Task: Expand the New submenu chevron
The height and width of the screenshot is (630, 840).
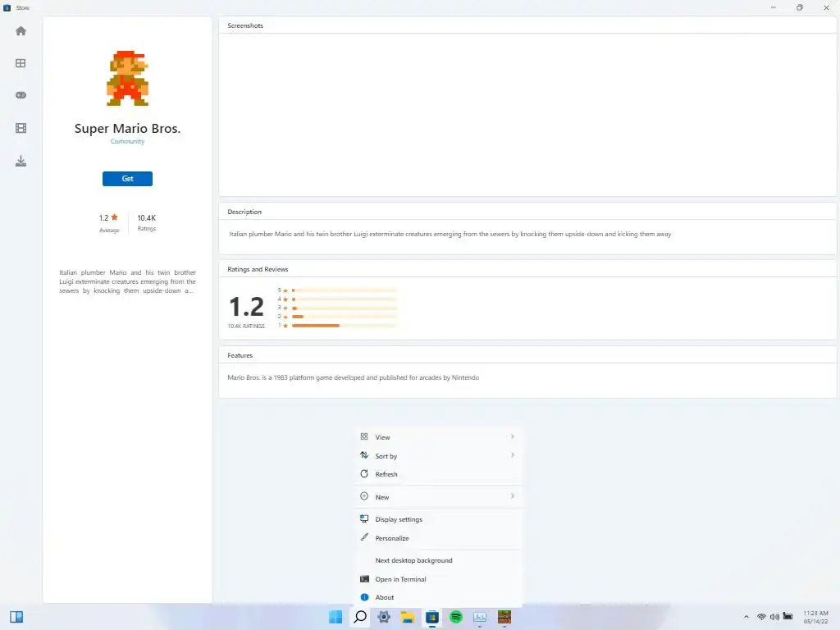Action: pos(512,496)
